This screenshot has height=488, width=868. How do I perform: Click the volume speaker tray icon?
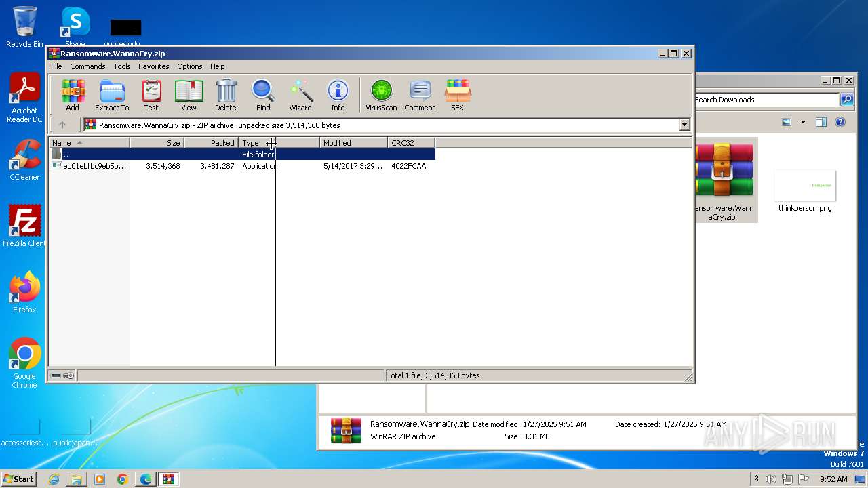tap(771, 479)
